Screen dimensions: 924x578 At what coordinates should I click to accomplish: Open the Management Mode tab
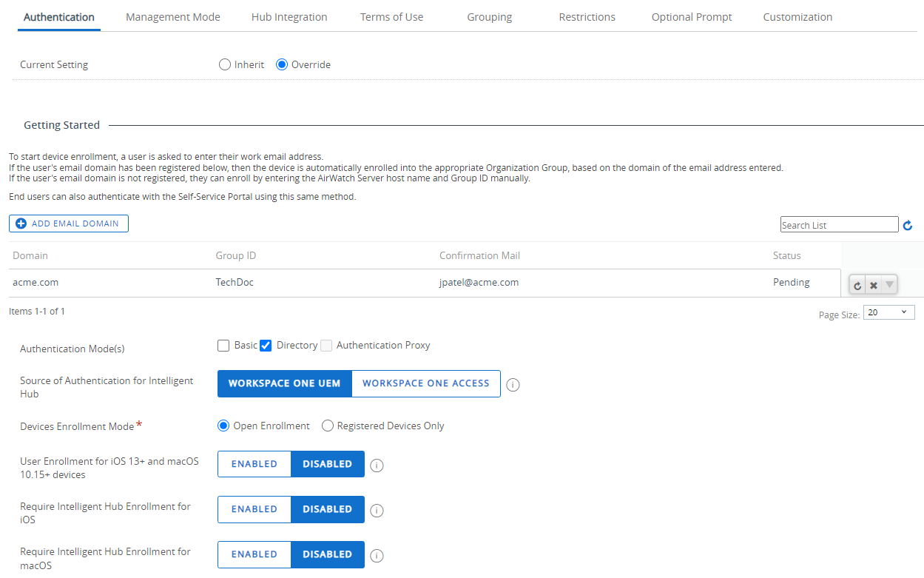(173, 17)
